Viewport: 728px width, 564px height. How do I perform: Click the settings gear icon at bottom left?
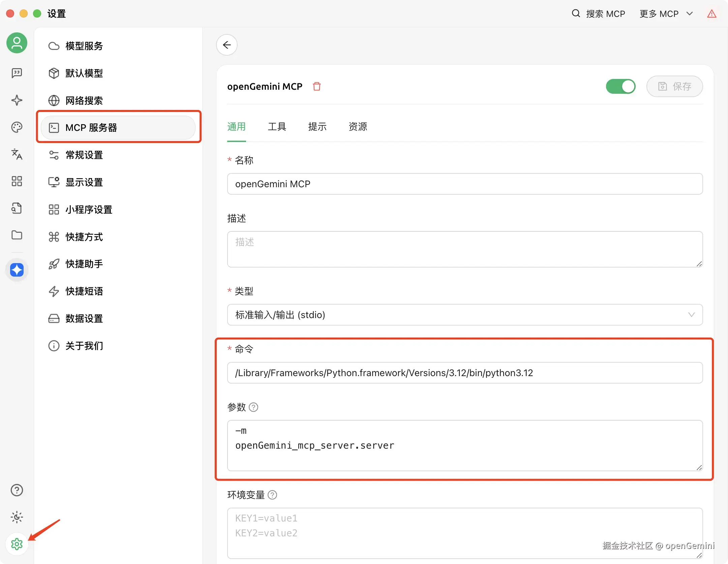pos(17,544)
